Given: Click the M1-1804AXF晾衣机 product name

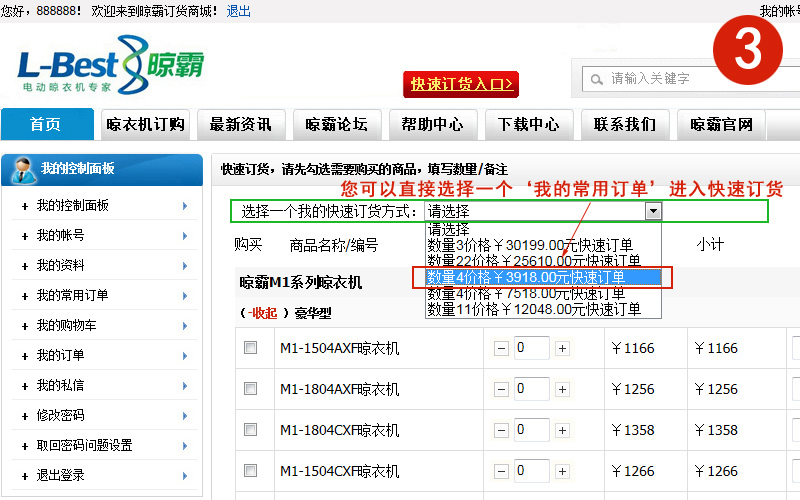Looking at the screenshot, I should (x=339, y=390).
